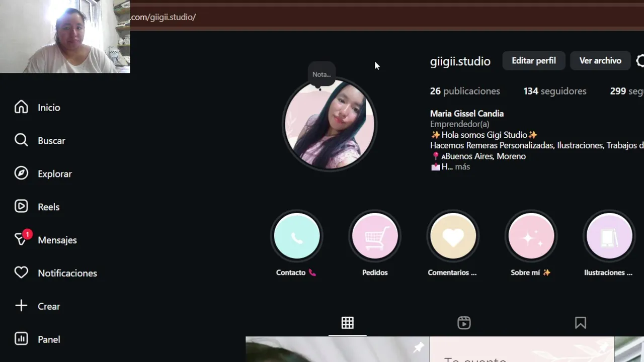Click the Inicio label in sidebar
The height and width of the screenshot is (362, 644).
click(x=49, y=108)
